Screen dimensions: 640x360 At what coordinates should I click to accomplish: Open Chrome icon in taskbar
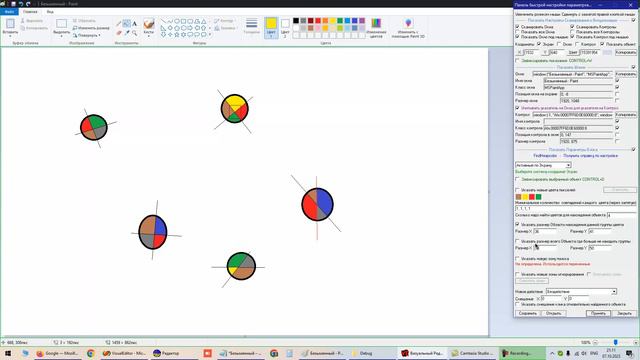point(91,353)
